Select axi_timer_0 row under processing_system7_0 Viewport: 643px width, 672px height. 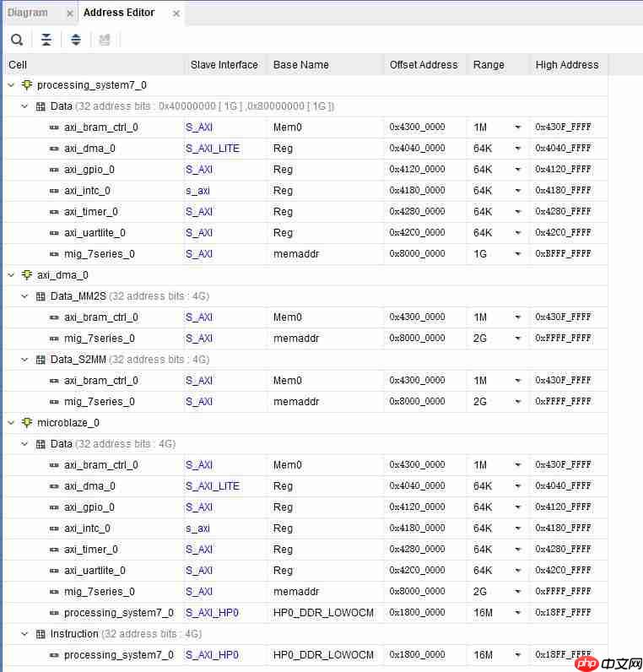click(306, 212)
